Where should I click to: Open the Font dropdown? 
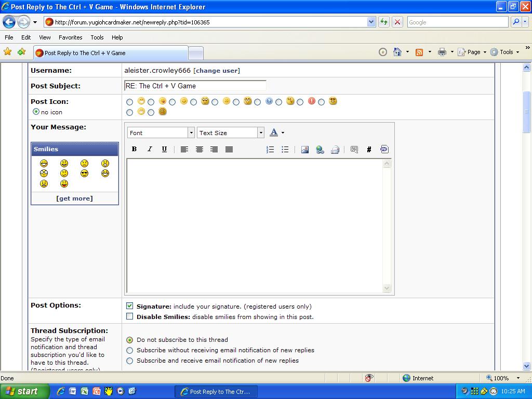pos(161,133)
